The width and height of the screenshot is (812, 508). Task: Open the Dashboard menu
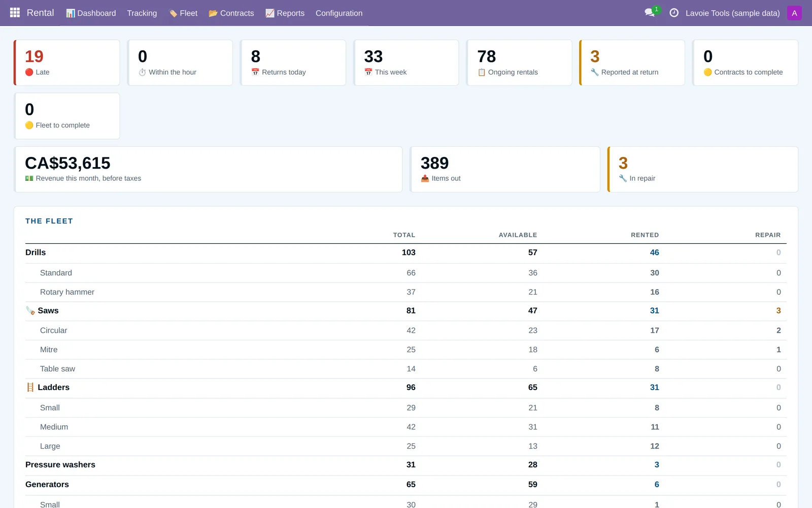(x=91, y=13)
